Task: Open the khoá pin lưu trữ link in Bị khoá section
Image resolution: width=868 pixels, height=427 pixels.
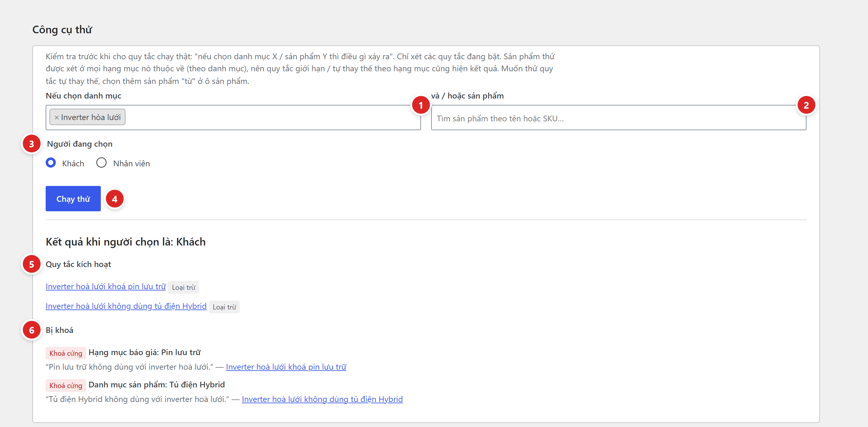Action: pos(286,367)
